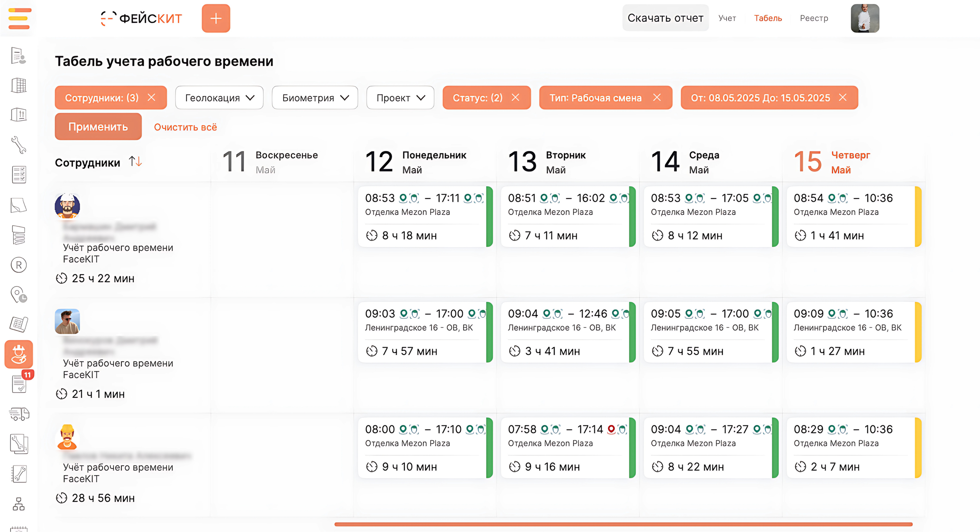Screen dimensions: 980x532
Task: Click the Сотрудники column header
Action: (88, 163)
